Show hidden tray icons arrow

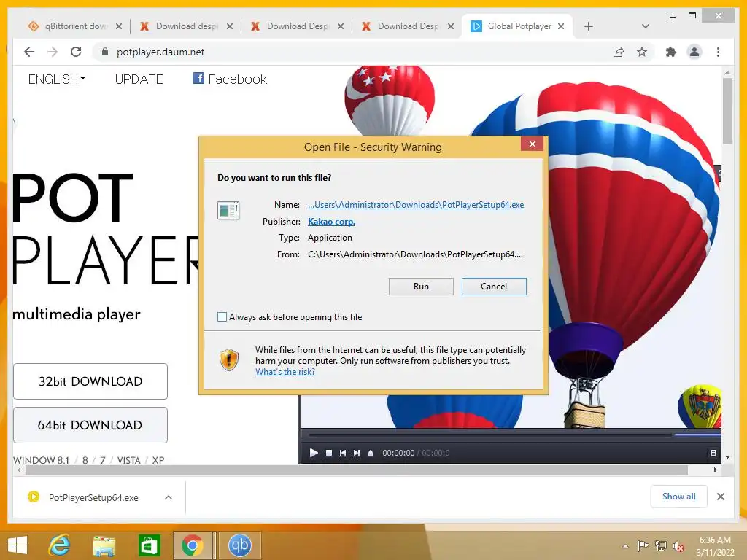click(x=625, y=546)
